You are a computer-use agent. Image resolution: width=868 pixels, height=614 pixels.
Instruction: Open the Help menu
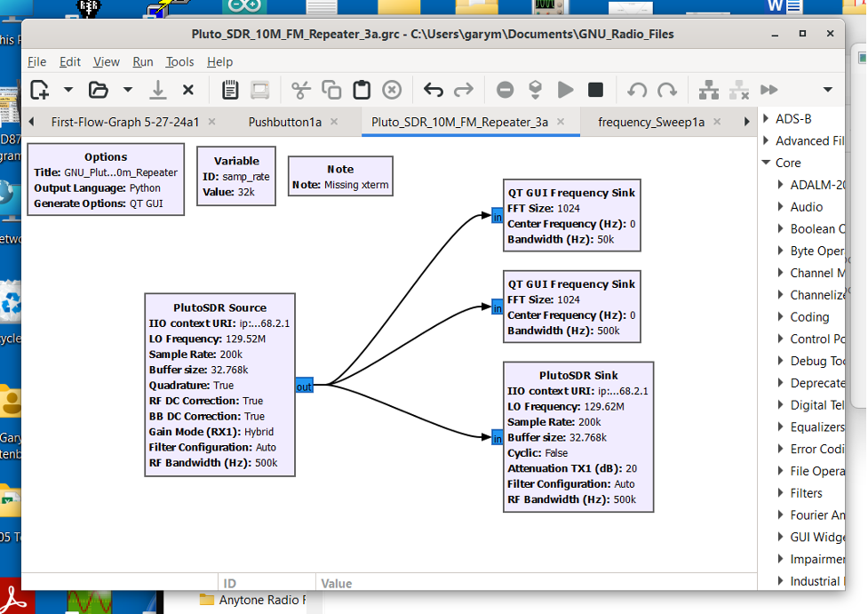click(x=219, y=61)
